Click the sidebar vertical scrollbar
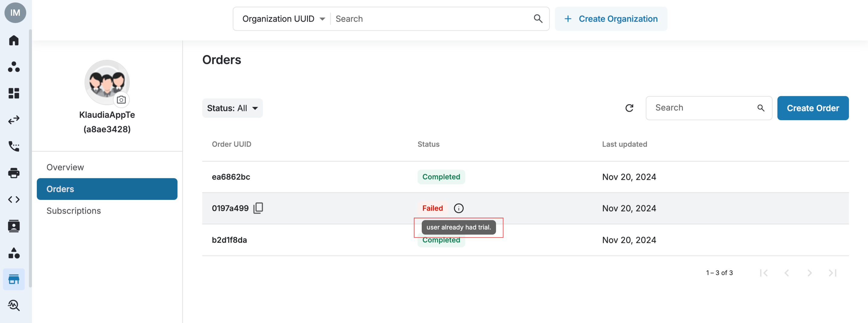 tap(30, 158)
